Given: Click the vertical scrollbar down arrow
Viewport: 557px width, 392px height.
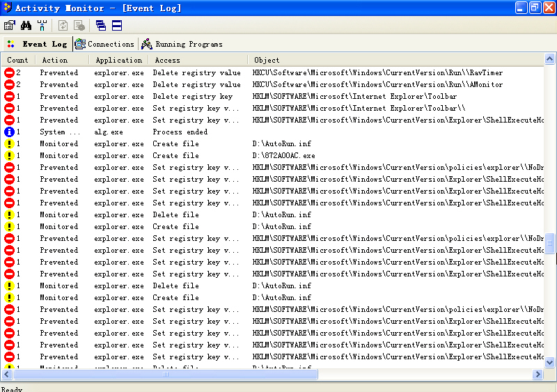Looking at the screenshot, I should (x=549, y=363).
